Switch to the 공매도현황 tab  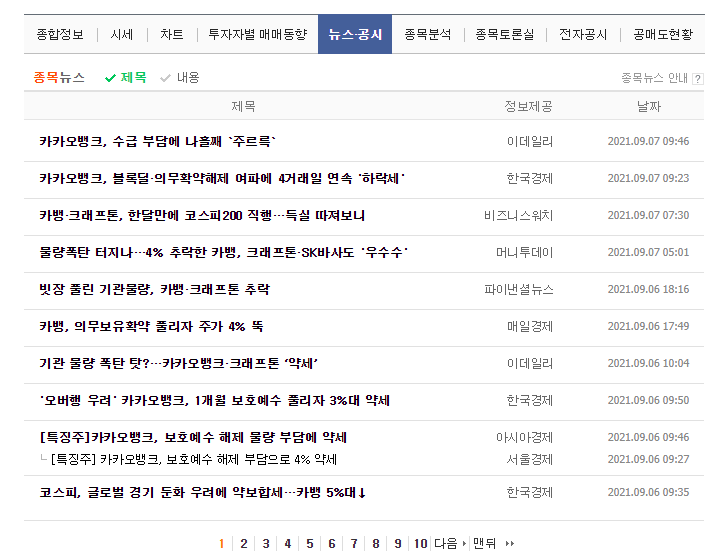point(663,34)
